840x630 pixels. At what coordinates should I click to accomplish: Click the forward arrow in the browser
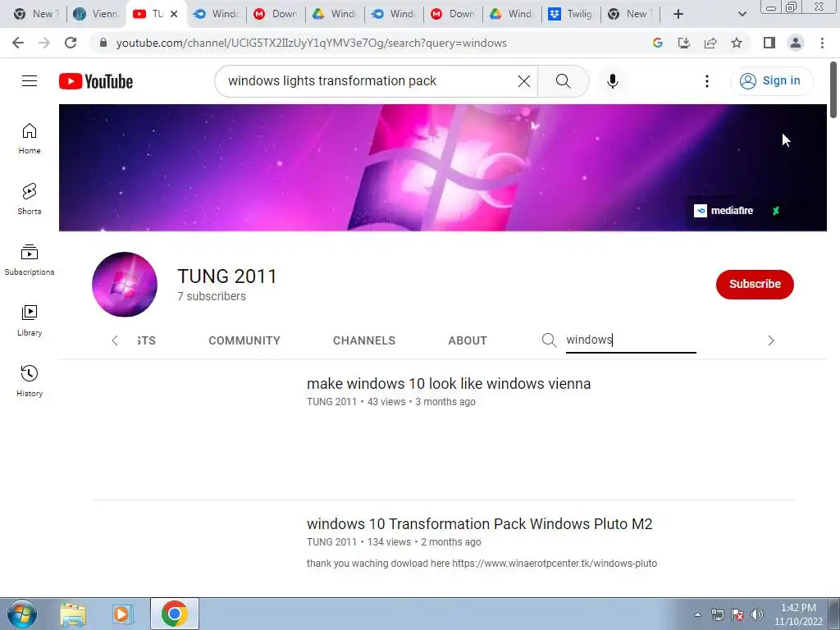coord(44,43)
